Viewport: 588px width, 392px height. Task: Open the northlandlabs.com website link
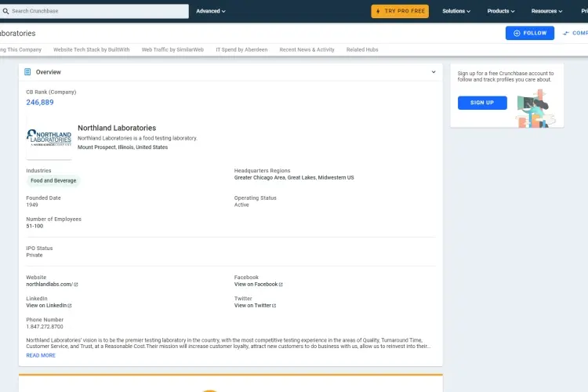49,285
